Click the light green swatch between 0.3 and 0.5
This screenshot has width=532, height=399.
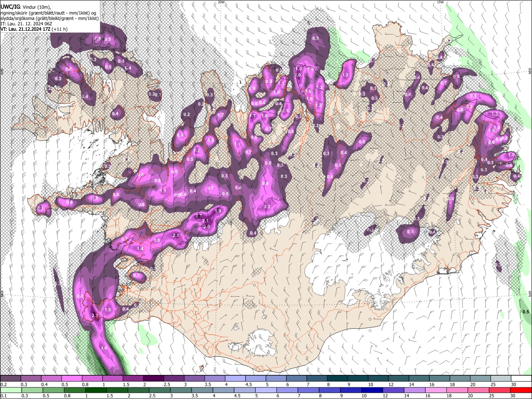32,390
